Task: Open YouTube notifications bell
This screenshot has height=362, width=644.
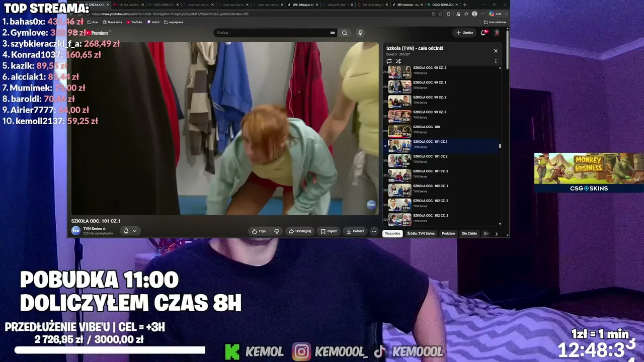Action: (x=483, y=33)
